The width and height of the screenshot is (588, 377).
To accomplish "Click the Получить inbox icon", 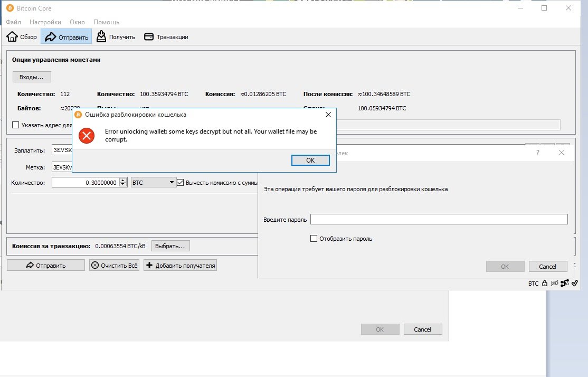I will coord(101,36).
